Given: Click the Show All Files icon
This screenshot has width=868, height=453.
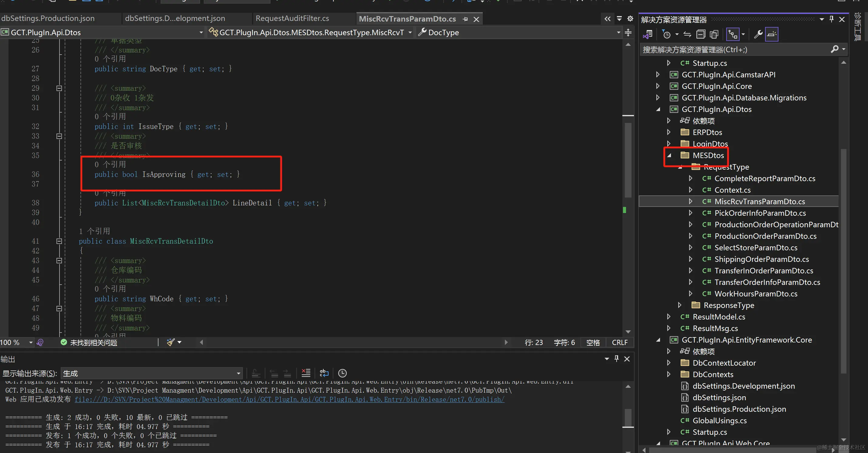Looking at the screenshot, I should point(714,34).
